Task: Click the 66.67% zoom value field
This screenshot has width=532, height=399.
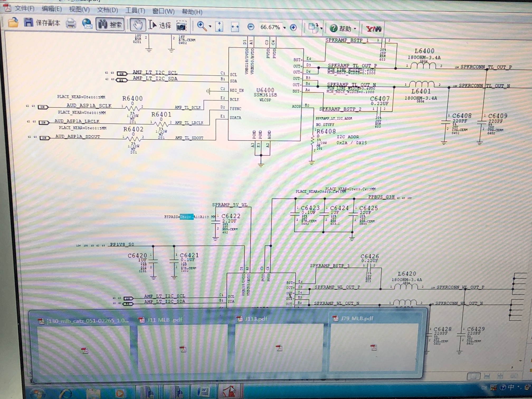Action: point(270,27)
